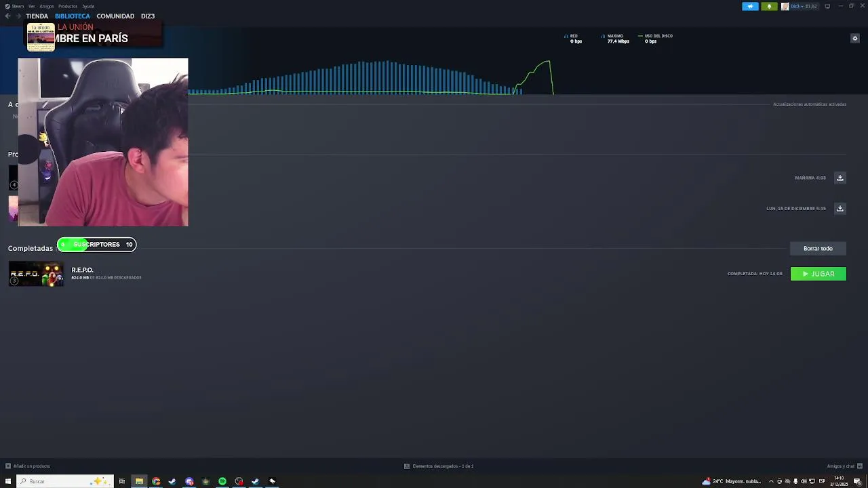
Task: Switch to the TIENDA tab
Action: point(37,16)
